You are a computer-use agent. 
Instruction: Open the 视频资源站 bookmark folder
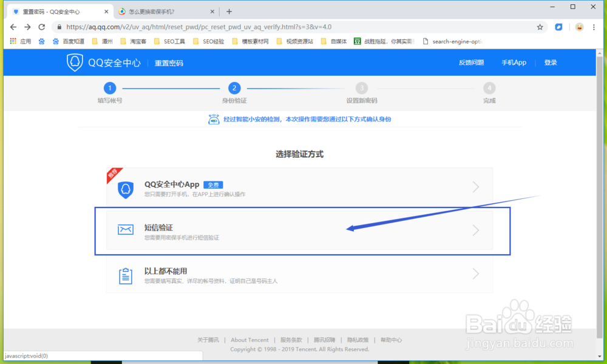[294, 41]
